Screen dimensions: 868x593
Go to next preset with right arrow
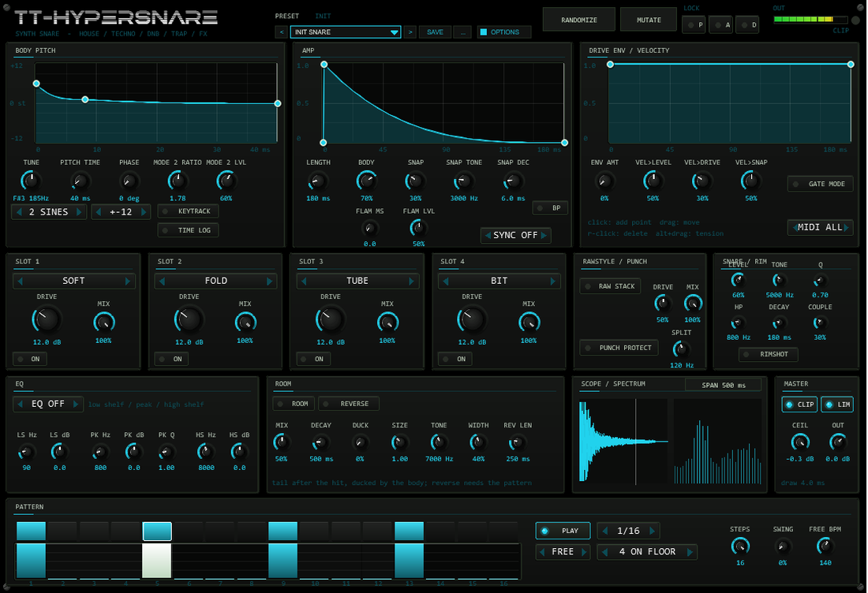click(410, 32)
